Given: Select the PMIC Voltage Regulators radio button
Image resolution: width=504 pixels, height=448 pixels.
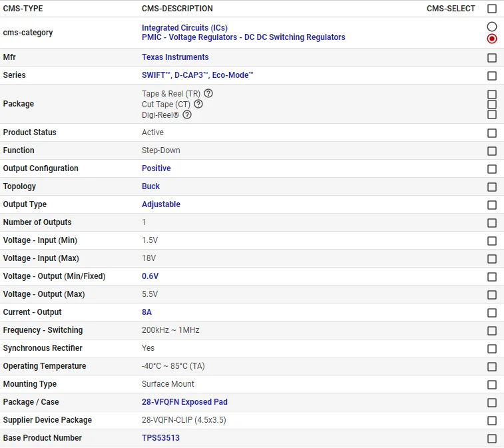Looking at the screenshot, I should [x=492, y=39].
